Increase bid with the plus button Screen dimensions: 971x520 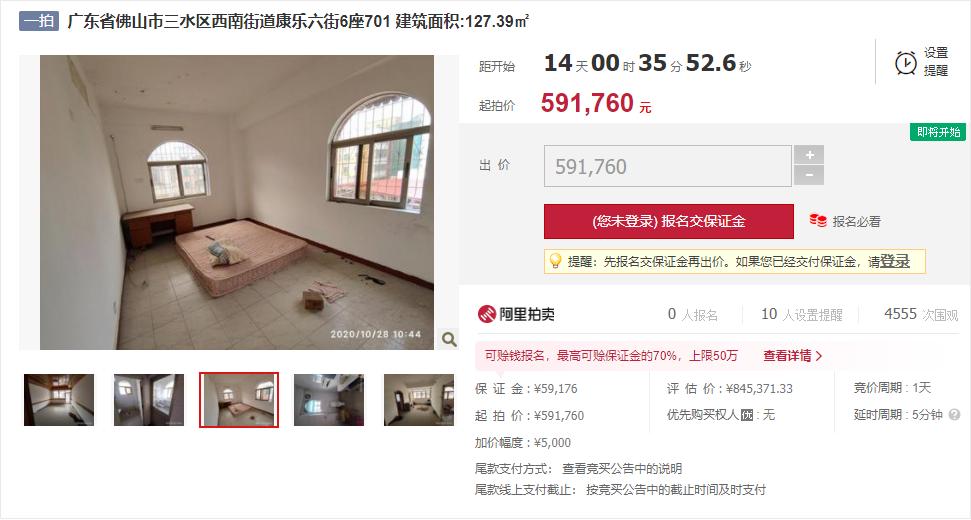[x=809, y=155]
